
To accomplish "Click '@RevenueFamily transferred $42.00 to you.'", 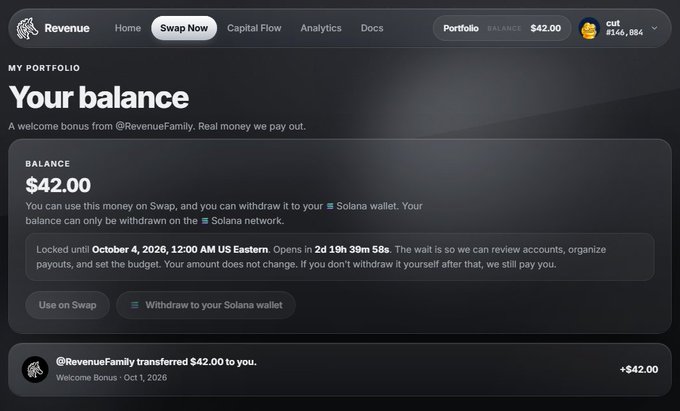I will [x=156, y=362].
